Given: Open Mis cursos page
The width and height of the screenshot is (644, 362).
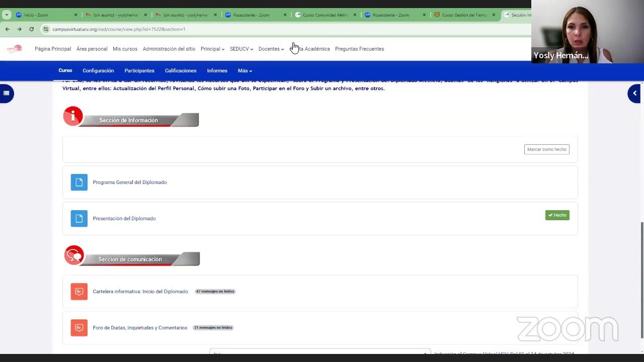Looking at the screenshot, I should (125, 49).
